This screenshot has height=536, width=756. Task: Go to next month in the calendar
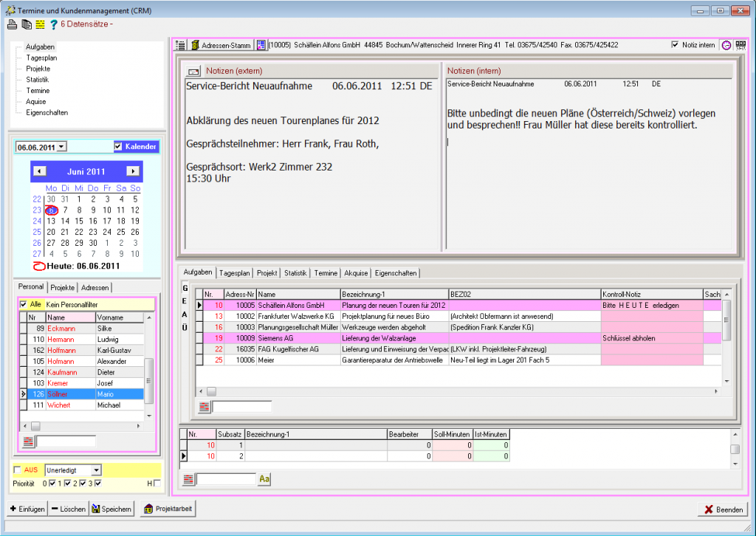pyautogui.click(x=133, y=171)
